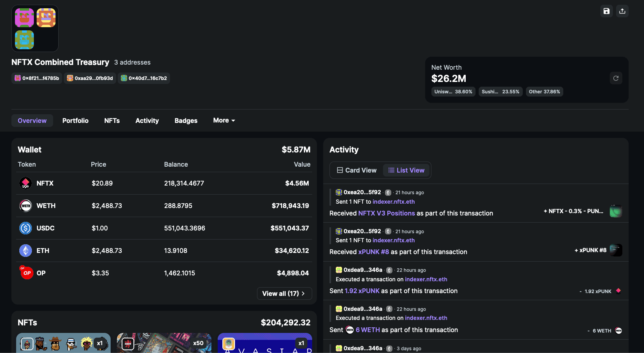Screen dimensions: 644x353
Task: Switch activity to Card View
Action: pos(357,170)
